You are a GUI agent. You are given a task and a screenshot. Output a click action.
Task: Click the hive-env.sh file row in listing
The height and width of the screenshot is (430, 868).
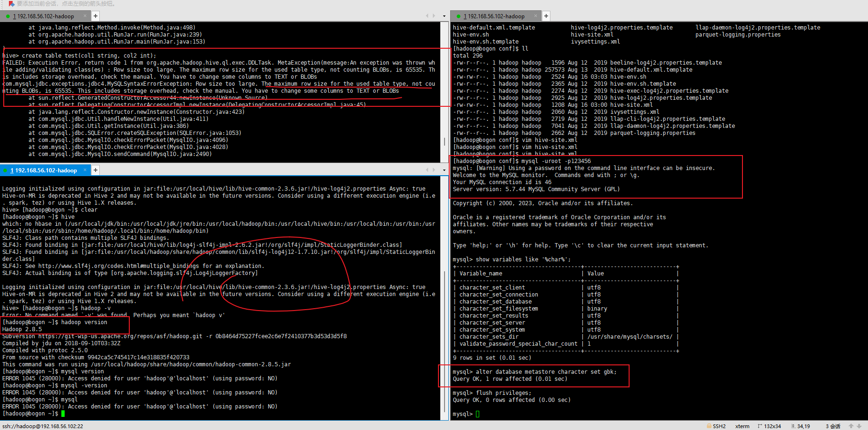(x=549, y=77)
